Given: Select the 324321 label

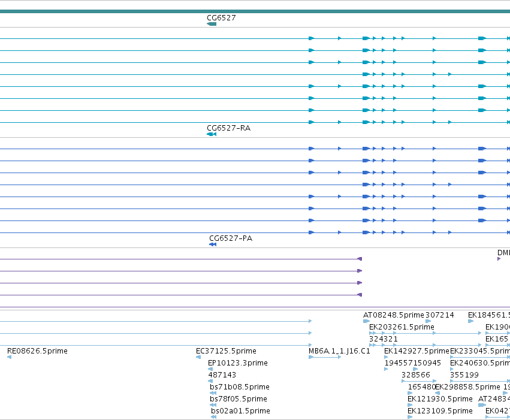Looking at the screenshot, I should click(384, 339).
